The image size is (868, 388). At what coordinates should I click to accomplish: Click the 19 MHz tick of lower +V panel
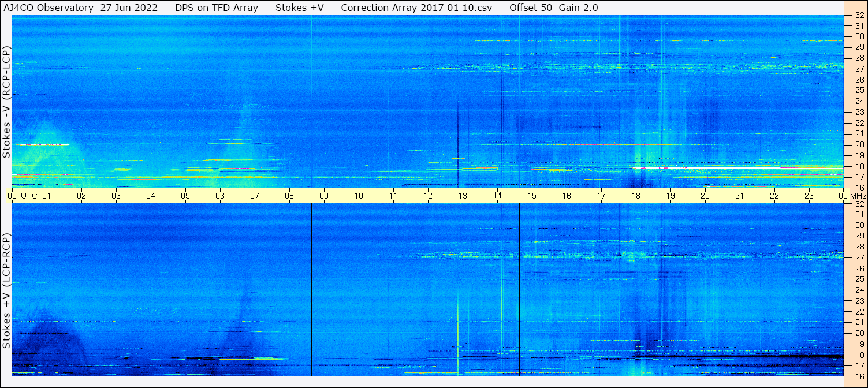tap(859, 344)
